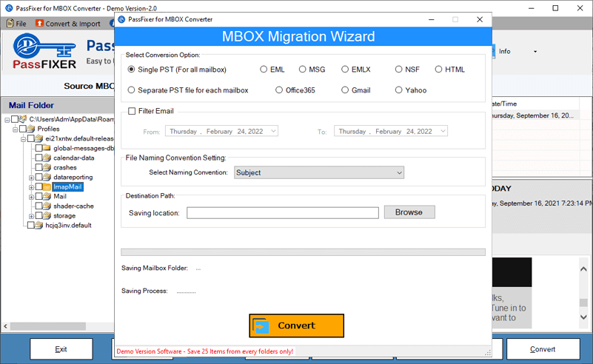Check the calendar-data checkbox
The height and width of the screenshot is (364, 593).
(38, 158)
